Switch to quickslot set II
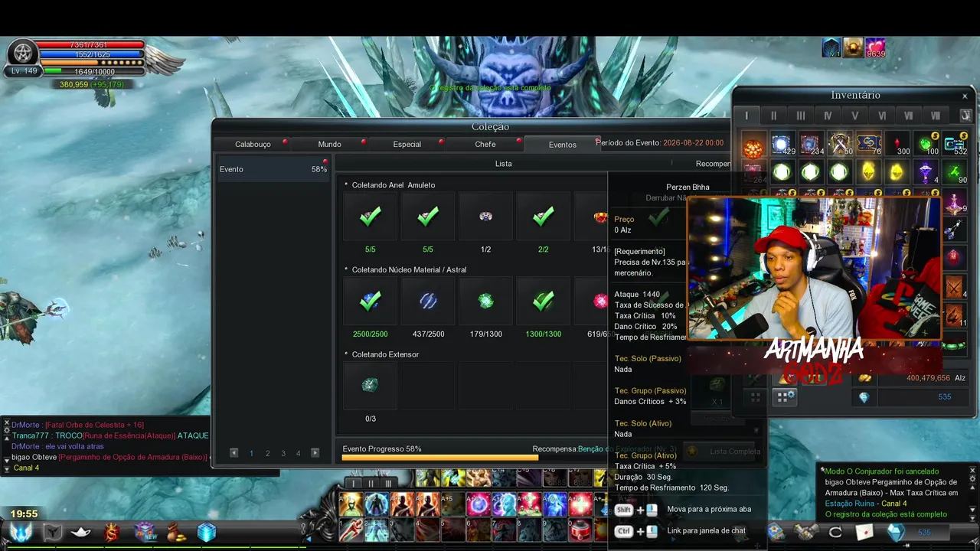The image size is (980, 551). 371,483
